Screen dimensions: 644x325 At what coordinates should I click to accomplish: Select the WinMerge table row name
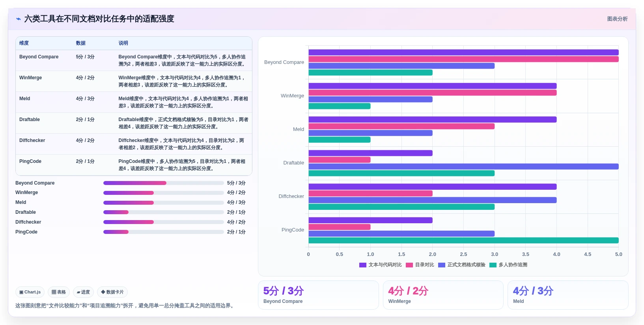(x=30, y=78)
